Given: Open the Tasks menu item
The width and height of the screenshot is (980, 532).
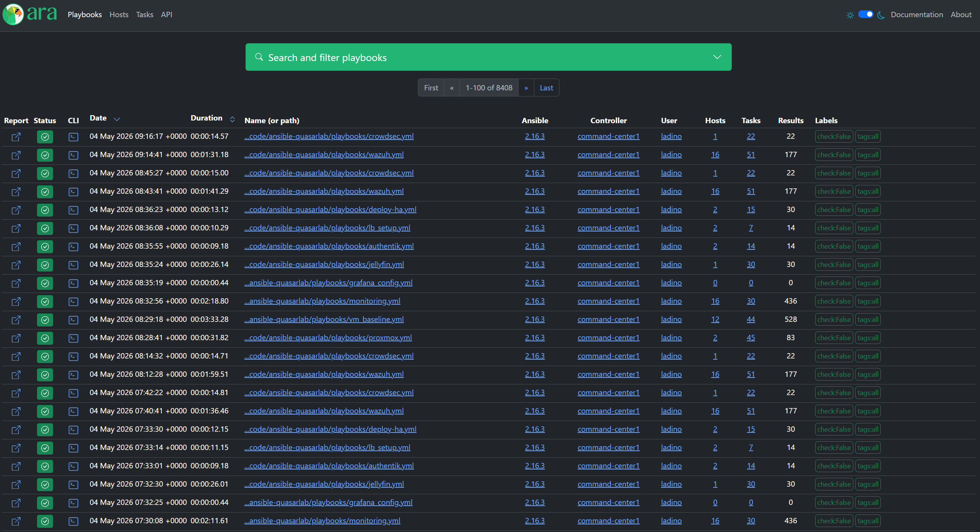Looking at the screenshot, I should [145, 14].
